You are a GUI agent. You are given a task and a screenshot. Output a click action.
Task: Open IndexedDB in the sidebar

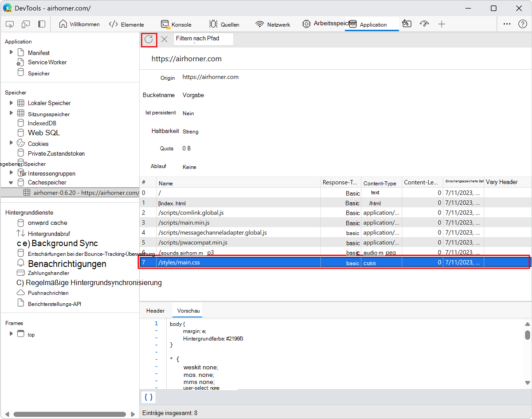pos(42,123)
